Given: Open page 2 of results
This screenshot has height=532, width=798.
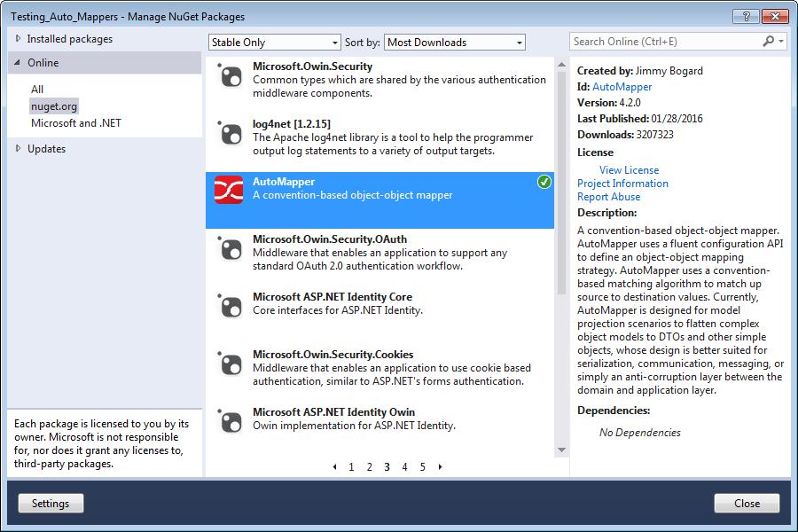Looking at the screenshot, I should click(370, 467).
